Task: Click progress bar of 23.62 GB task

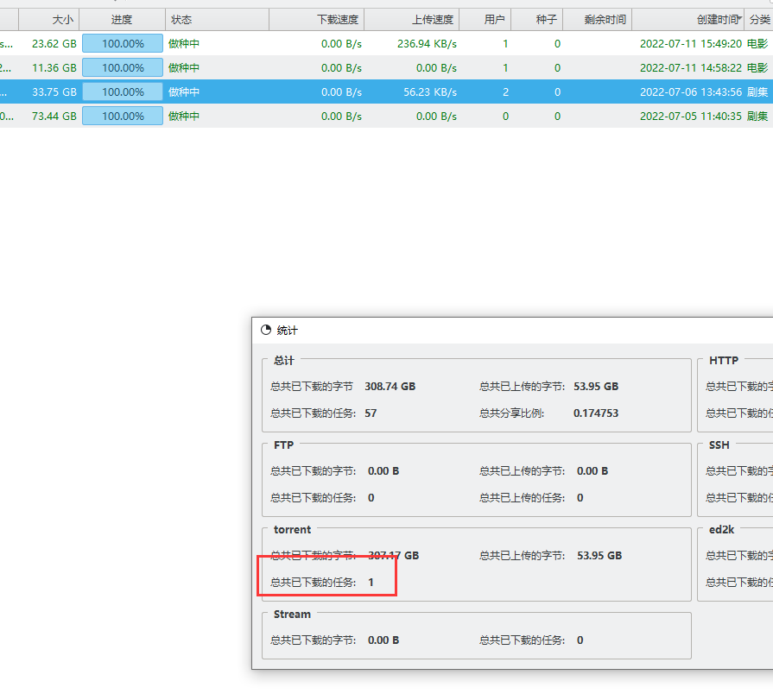Action: 123,43
